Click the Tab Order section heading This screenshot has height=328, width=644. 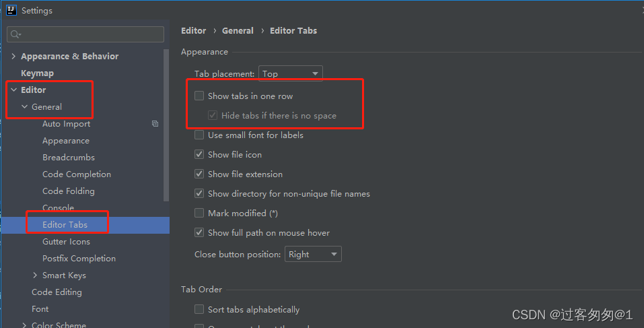201,290
